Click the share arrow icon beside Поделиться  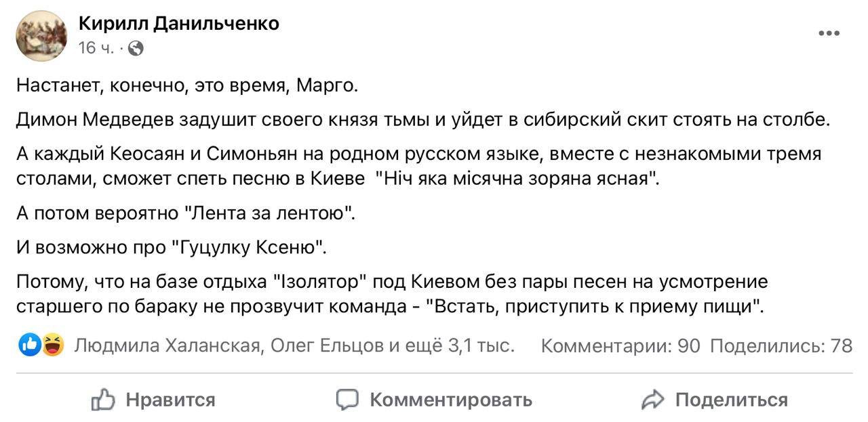pyautogui.click(x=654, y=400)
